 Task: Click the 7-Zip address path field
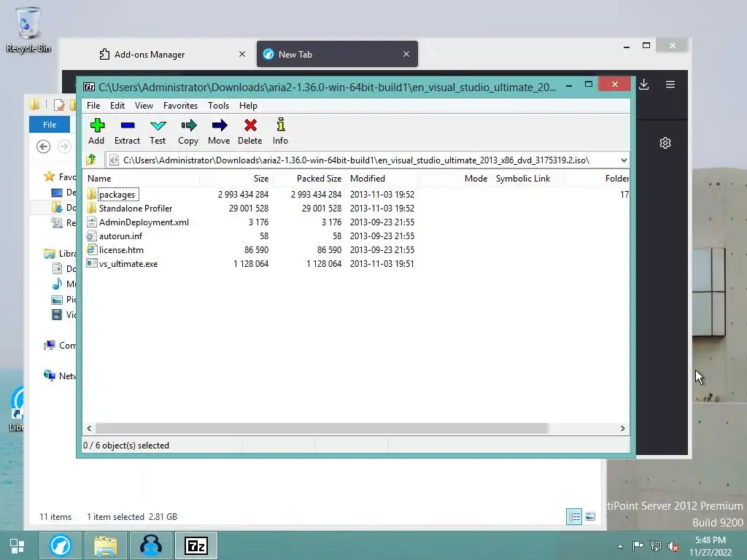point(362,160)
